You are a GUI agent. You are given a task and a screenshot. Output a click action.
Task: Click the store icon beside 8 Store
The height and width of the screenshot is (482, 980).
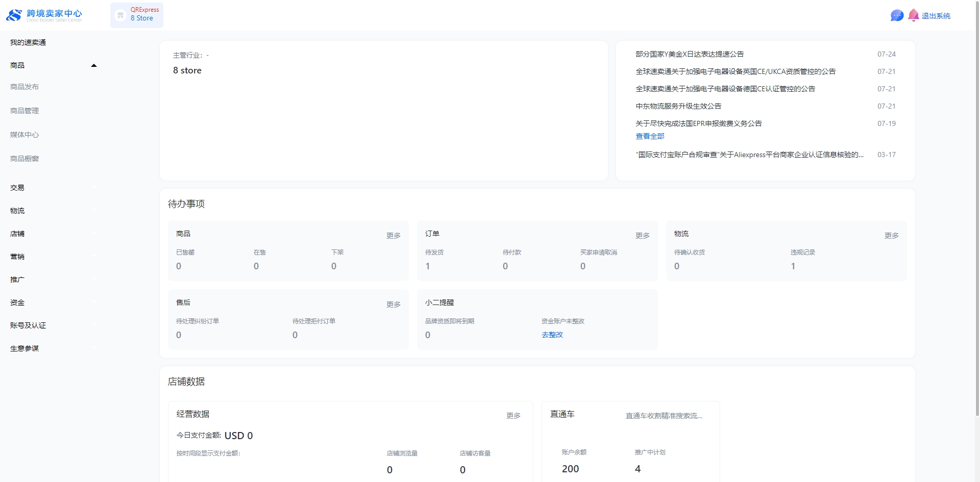pyautogui.click(x=120, y=15)
